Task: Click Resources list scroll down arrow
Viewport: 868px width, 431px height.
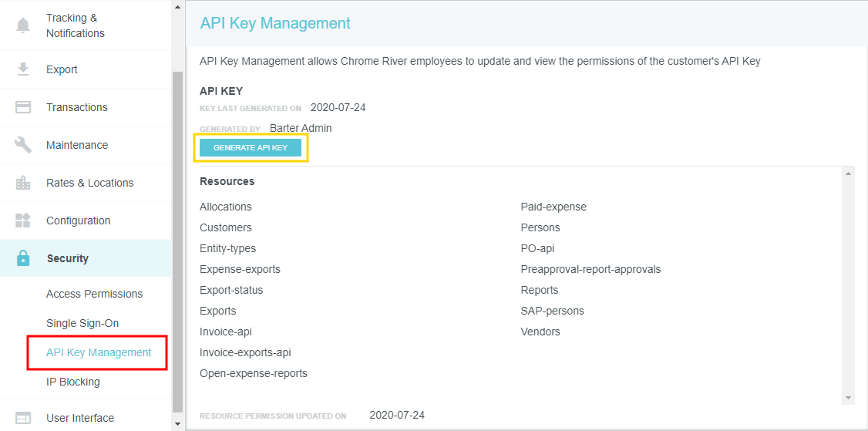Action: pyautogui.click(x=849, y=398)
